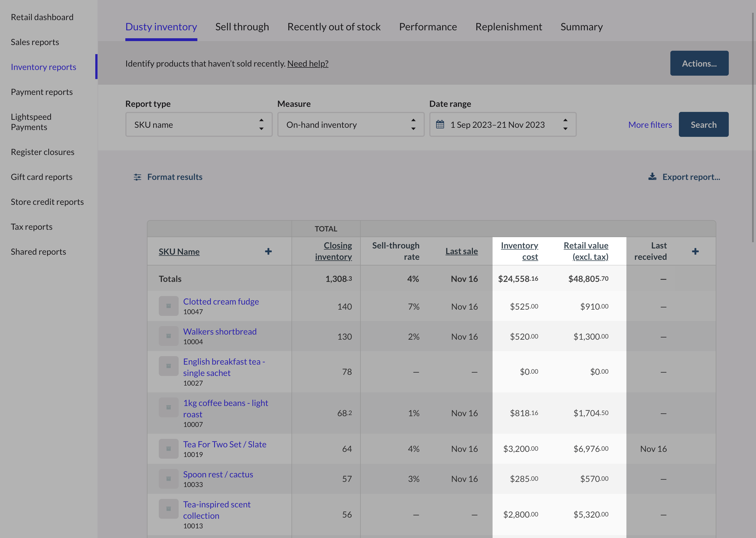This screenshot has height=538, width=756.
Task: Click the page vertical scrollbar
Action: click(753, 127)
